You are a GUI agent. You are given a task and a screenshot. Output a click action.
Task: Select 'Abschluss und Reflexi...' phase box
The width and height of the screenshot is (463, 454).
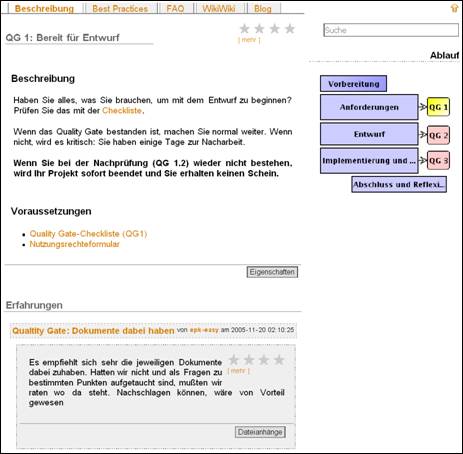tap(399, 184)
